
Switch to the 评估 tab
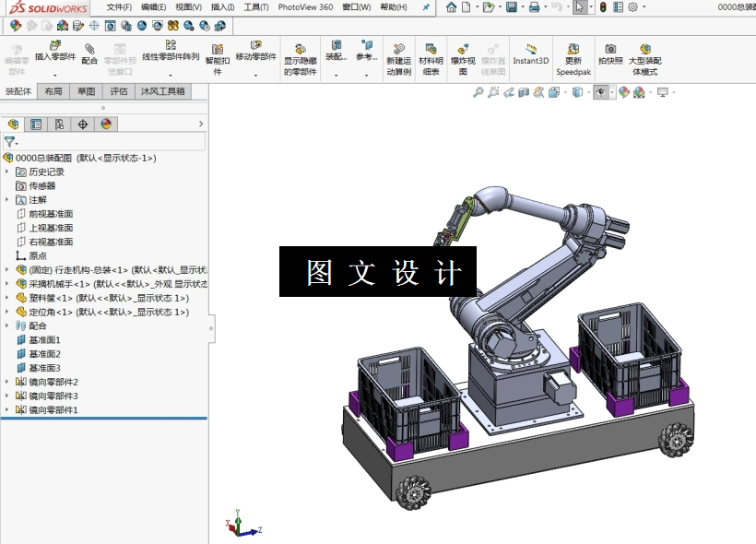(119, 91)
